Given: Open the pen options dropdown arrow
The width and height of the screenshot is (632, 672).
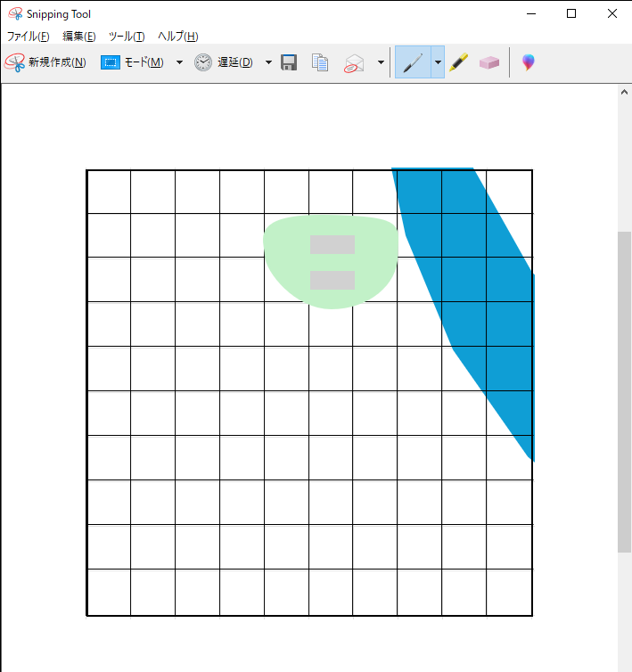Looking at the screenshot, I should [438, 62].
